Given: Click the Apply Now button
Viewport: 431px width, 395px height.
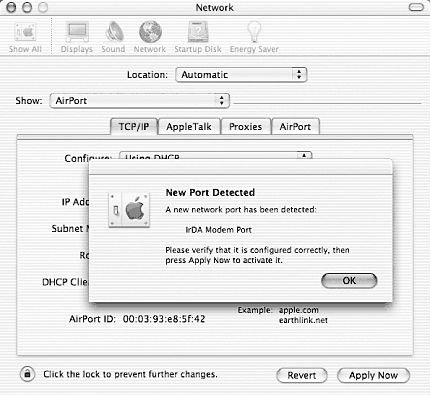Looking at the screenshot, I should [373, 375].
